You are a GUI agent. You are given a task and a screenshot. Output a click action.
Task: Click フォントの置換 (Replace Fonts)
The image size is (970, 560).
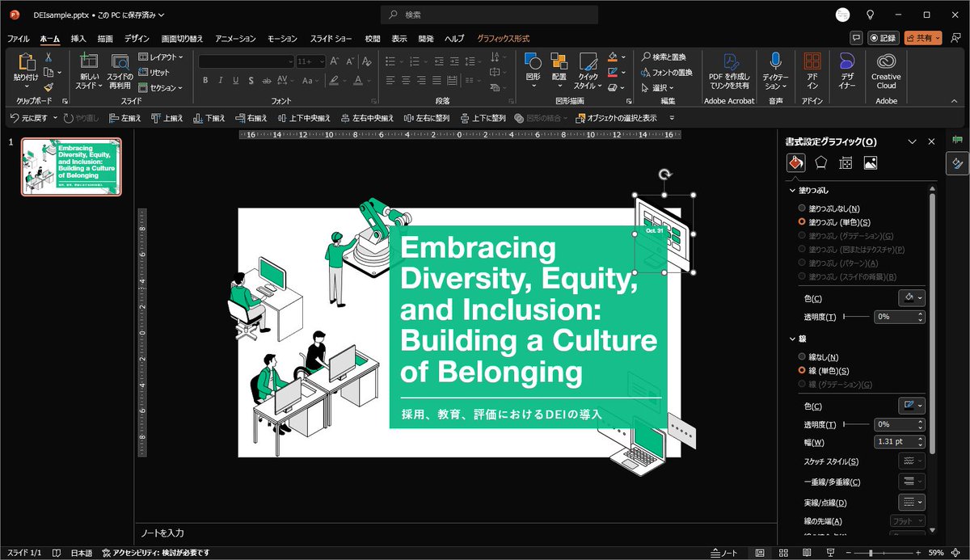pyautogui.click(x=667, y=73)
